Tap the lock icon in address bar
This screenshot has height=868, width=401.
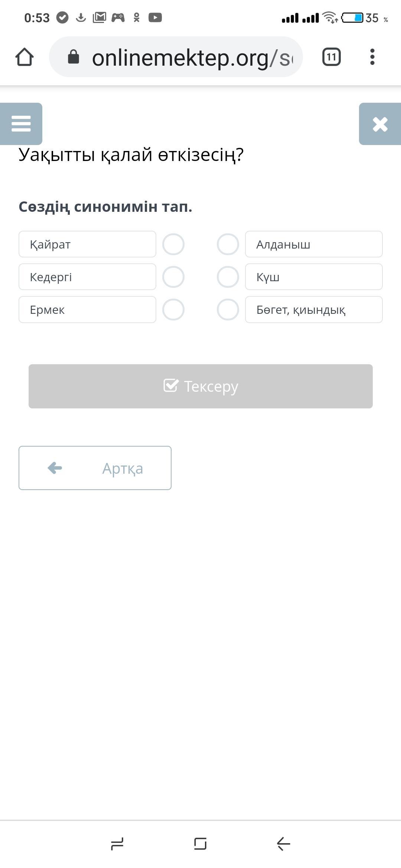point(74,57)
